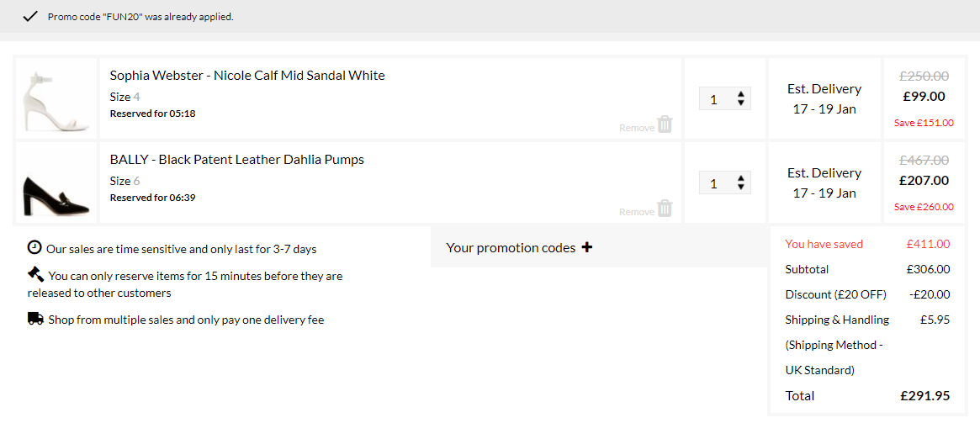The image size is (980, 423).
Task: Click the checkmark icon by FUN20 promo message
Action: pos(30,17)
